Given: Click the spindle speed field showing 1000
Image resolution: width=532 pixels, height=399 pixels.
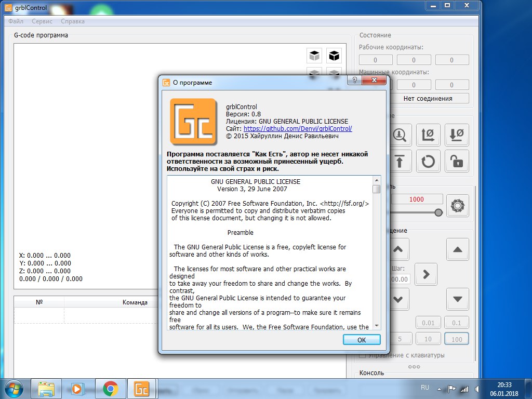Looking at the screenshot, I should pos(417,199).
